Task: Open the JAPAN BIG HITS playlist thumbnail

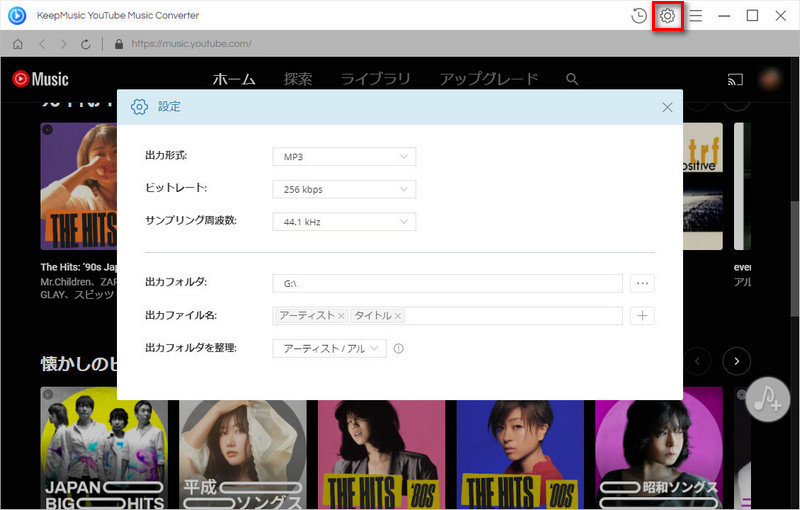Action: click(104, 448)
